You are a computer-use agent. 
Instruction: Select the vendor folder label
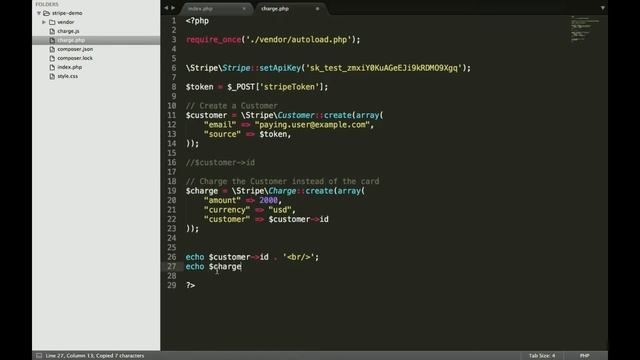(66, 22)
